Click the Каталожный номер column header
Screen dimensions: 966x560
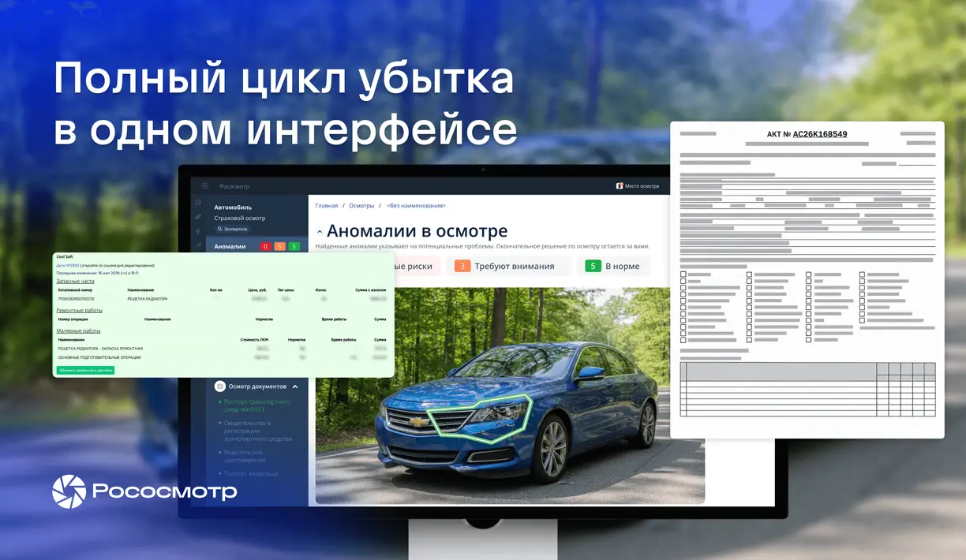[74, 289]
